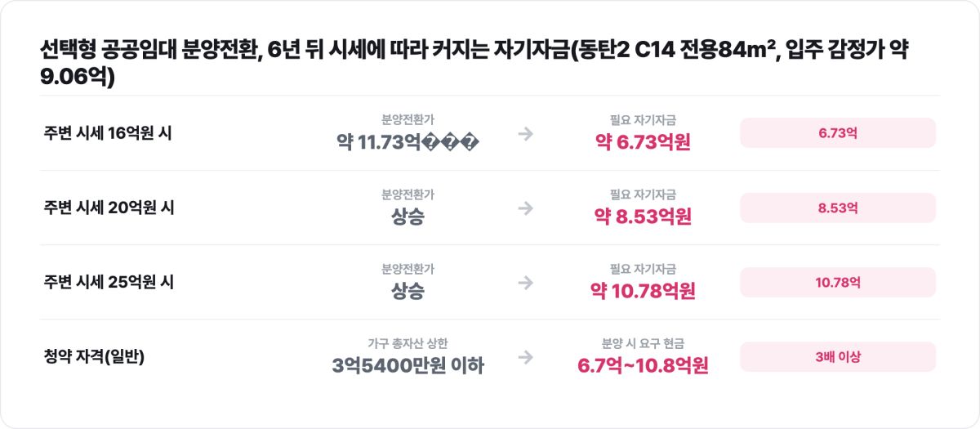The height and width of the screenshot is (429, 980).
Task: Click the arrow in the 청약 자격 row
Action: [x=525, y=357]
